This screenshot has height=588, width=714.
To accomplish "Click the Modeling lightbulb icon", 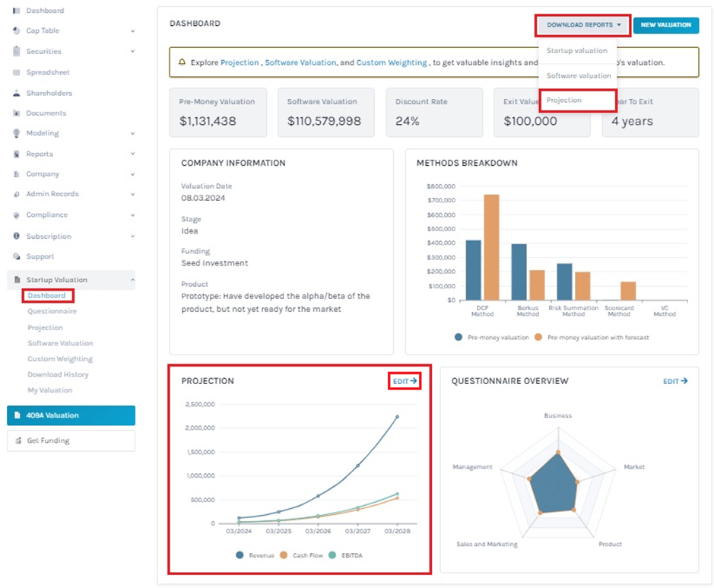I will [17, 133].
